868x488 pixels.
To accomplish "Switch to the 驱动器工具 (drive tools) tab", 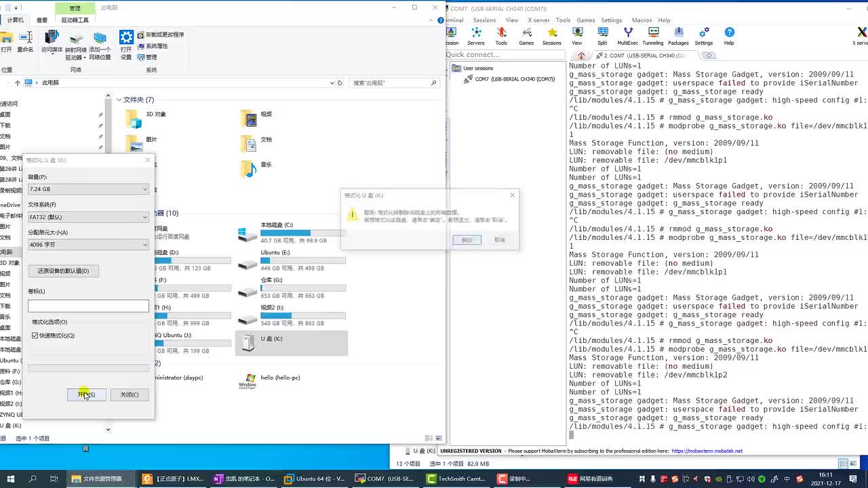I will [75, 20].
